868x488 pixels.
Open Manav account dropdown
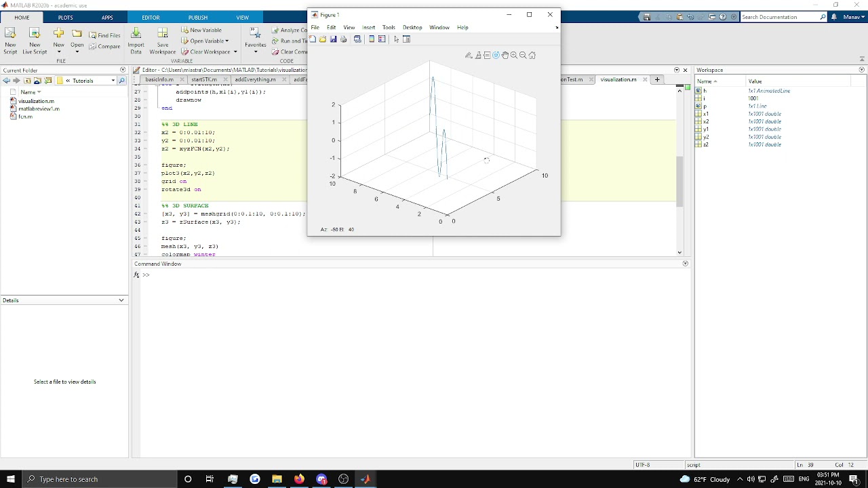853,17
